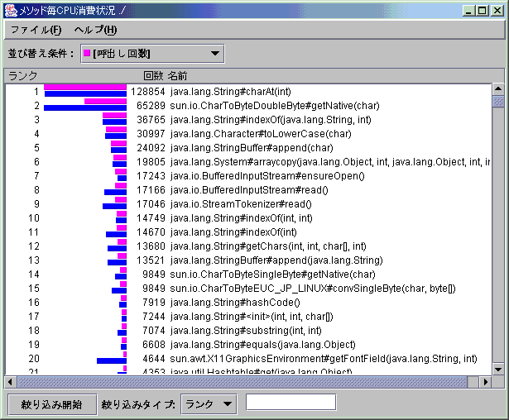
Task: Select row sun.io.CharToByteEUC_JP_LINUX#convSingleByte
Action: (248, 288)
